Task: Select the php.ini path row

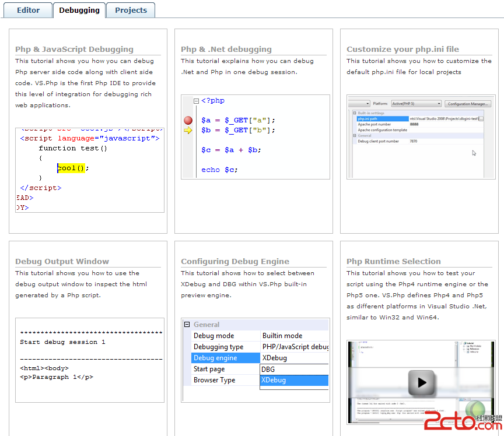Action: (420, 119)
